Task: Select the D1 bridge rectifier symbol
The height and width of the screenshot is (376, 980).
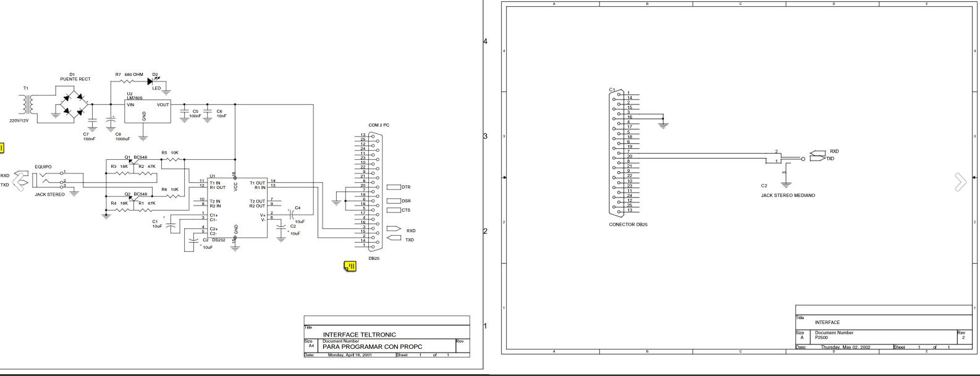Action: (74, 104)
